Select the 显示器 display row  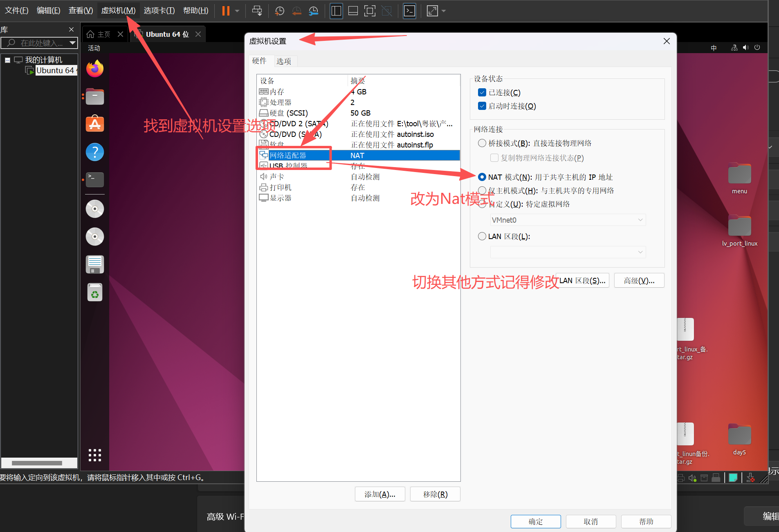(x=359, y=198)
